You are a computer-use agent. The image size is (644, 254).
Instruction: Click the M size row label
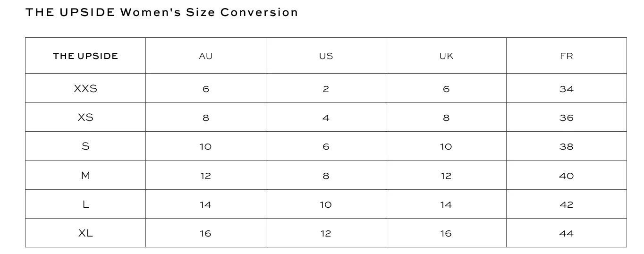pyautogui.click(x=85, y=175)
